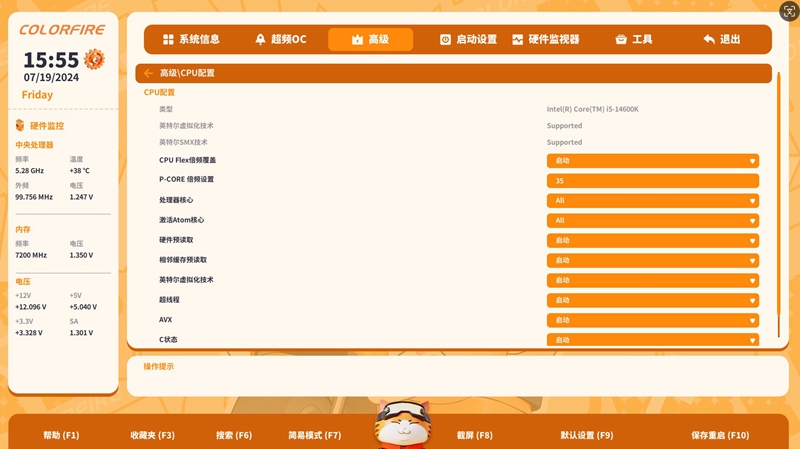Click the P-CORE 倍频设置 value field

(x=652, y=181)
